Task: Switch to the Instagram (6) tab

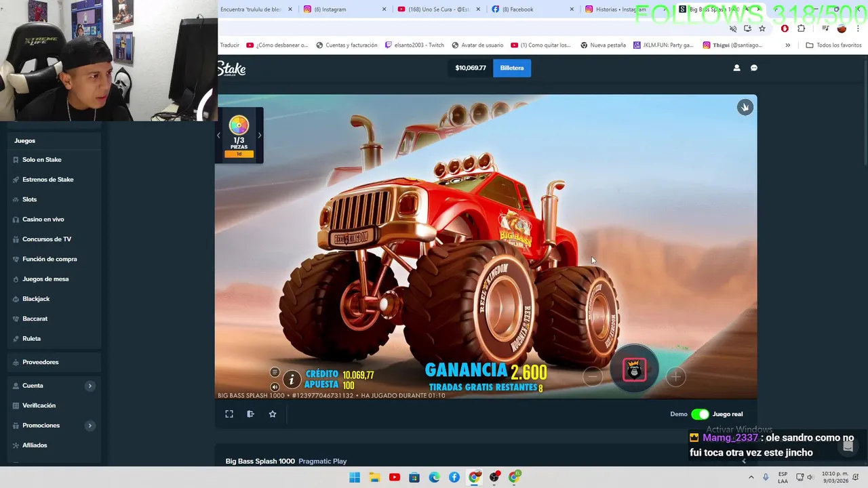Action: tap(345, 9)
